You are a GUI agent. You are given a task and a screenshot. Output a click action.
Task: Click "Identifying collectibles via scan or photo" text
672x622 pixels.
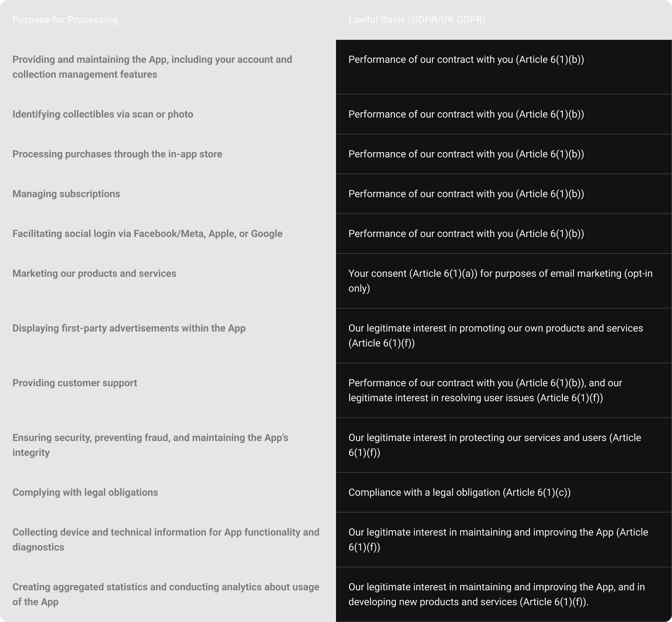(x=103, y=114)
